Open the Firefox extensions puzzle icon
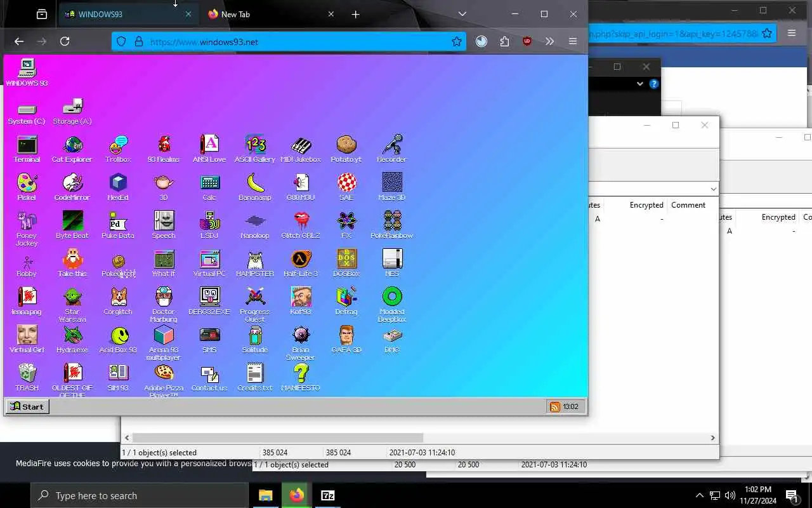This screenshot has height=508, width=812. [504, 41]
